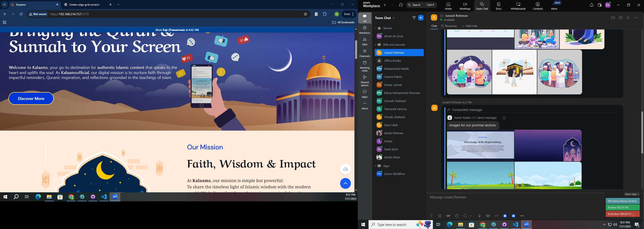Open Channels in Zoom sidebar
The image size is (644, 229).
click(x=365, y=53)
